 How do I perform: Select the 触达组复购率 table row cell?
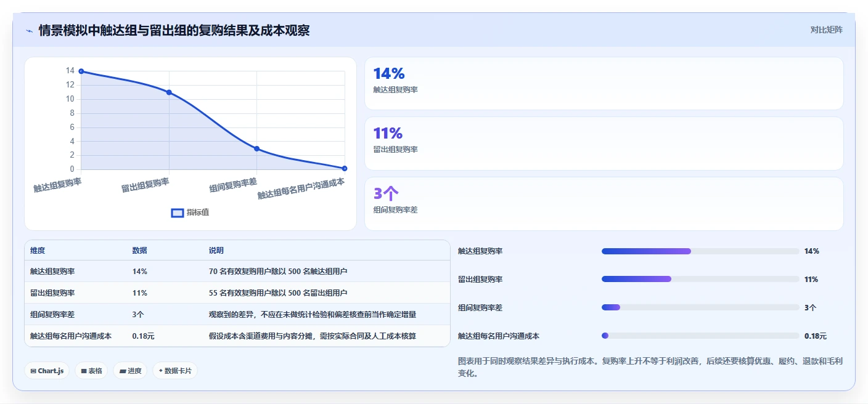click(52, 271)
